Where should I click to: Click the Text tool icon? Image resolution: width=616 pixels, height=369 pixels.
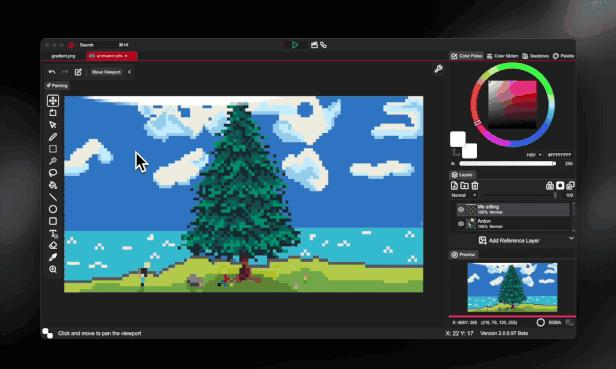coord(53,234)
